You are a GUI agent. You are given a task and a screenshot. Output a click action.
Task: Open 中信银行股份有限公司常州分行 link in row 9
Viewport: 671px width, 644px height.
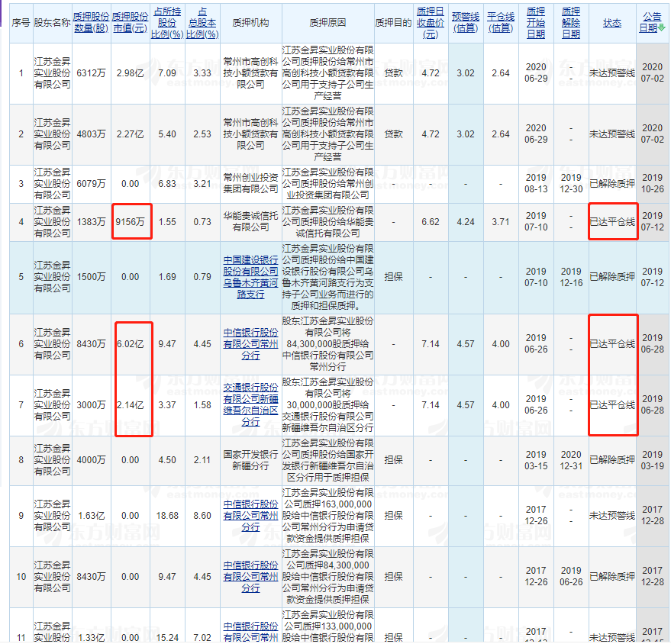click(251, 516)
